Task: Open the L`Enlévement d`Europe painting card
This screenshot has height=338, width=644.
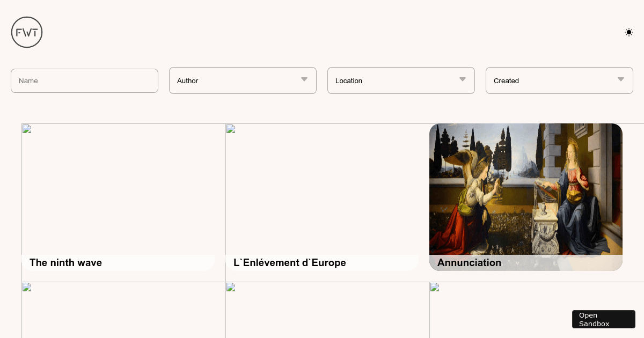Action: 322,197
